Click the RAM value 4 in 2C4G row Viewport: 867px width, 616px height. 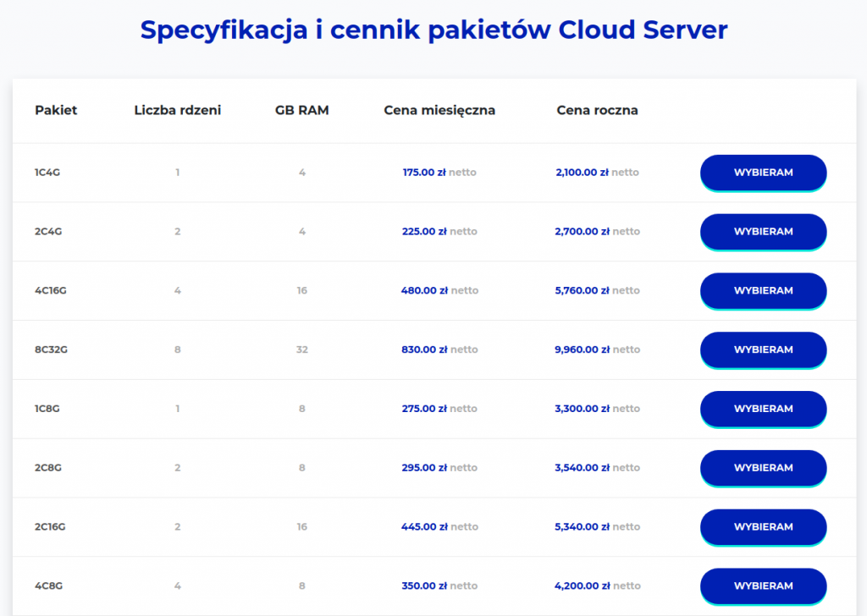point(302,232)
